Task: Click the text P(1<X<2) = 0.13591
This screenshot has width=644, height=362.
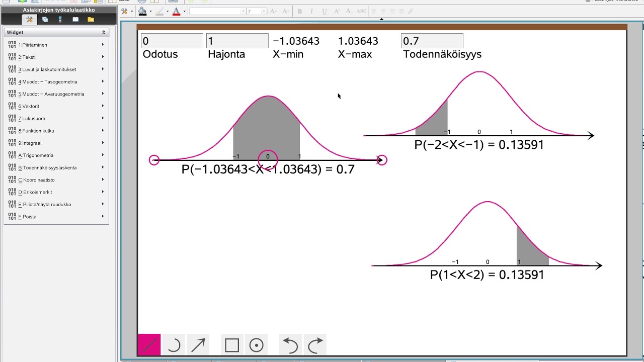Action: coord(487,275)
